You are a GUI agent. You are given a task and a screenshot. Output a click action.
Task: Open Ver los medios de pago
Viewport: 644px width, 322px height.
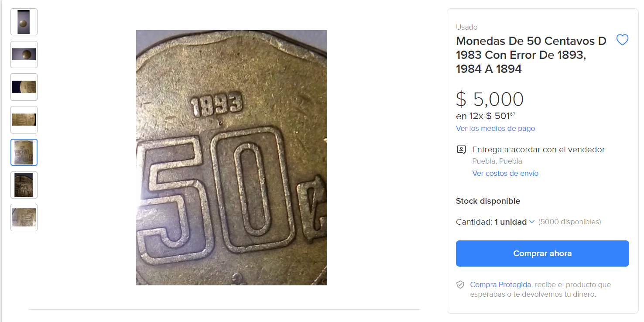coord(495,128)
